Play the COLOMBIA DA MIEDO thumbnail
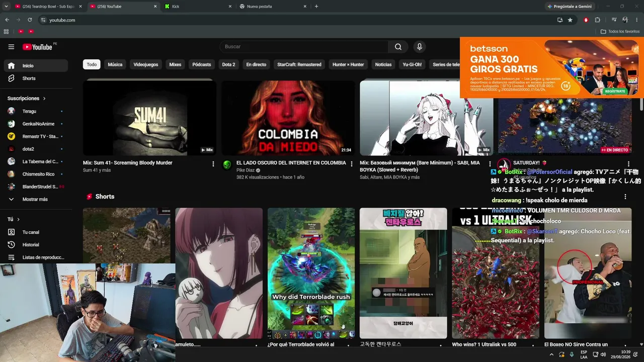The height and width of the screenshot is (362, 644). coord(288,118)
